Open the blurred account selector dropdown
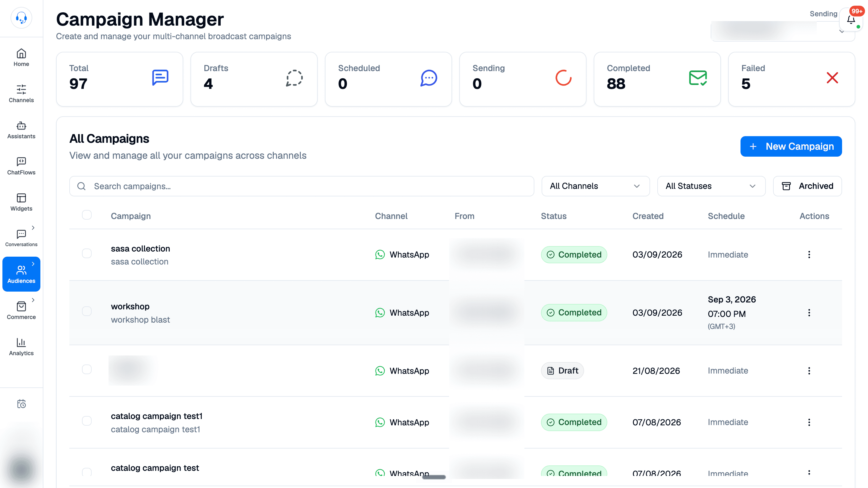The image size is (868, 488). tap(782, 31)
